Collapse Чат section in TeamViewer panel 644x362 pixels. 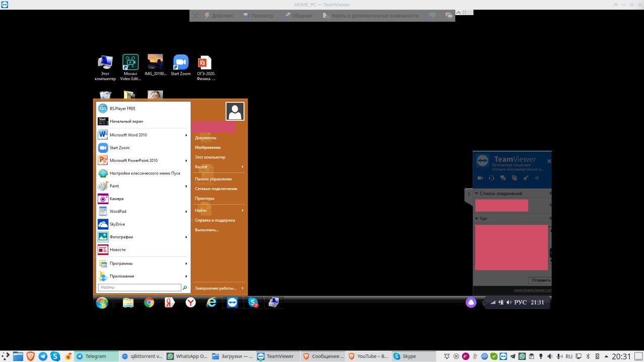477,219
